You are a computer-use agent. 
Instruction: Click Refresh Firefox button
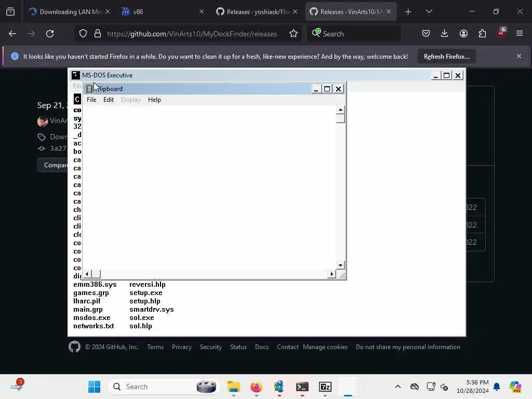tap(446, 57)
